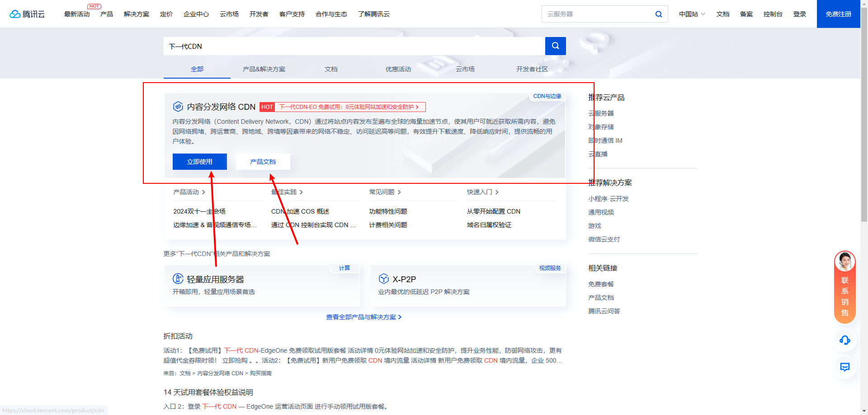Open the 定价 top menu
Viewport: 868px width, 415px height.
[166, 14]
